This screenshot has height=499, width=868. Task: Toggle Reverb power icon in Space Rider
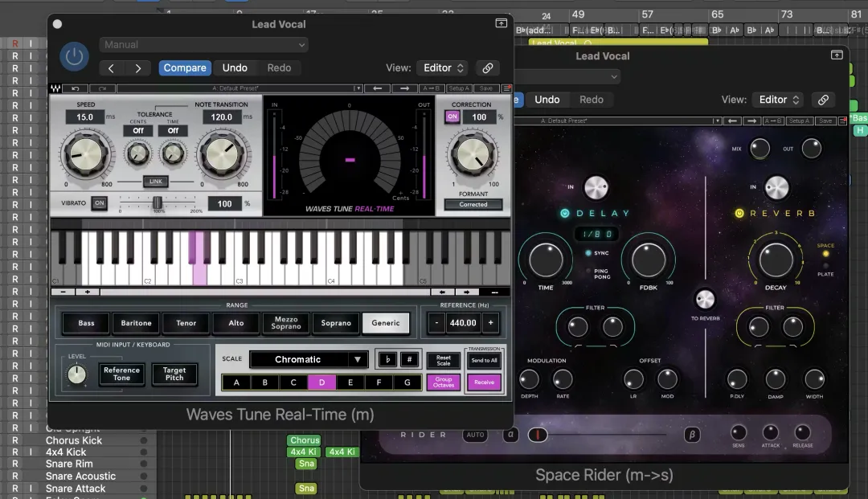(x=739, y=214)
